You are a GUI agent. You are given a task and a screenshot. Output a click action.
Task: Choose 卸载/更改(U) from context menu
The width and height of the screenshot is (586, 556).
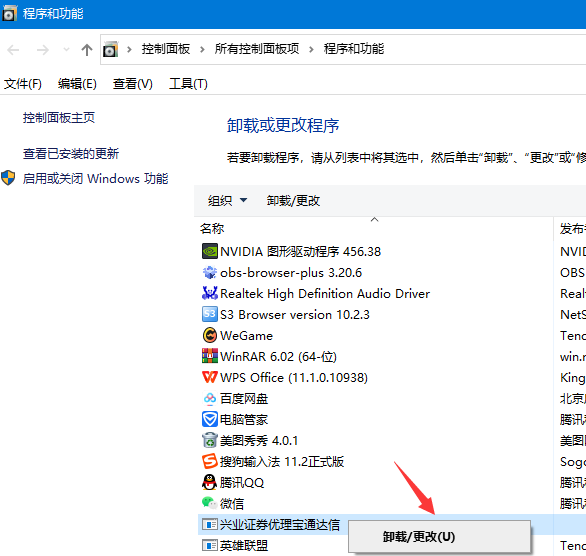pyautogui.click(x=440, y=537)
